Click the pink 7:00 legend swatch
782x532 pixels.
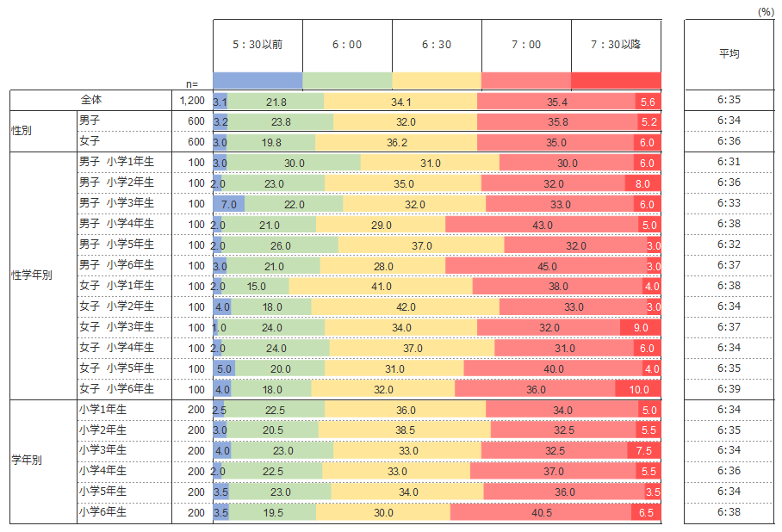(x=526, y=81)
